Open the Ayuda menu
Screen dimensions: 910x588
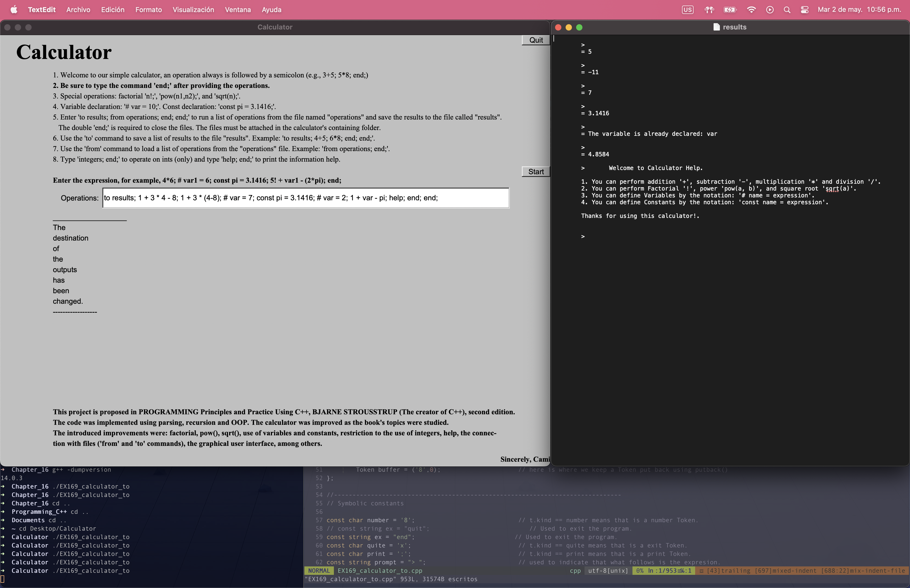(271, 9)
